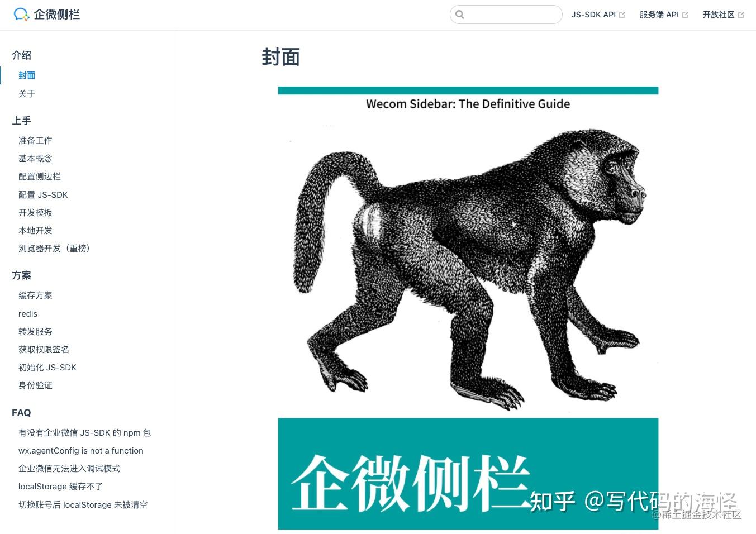Click the 企微侧栏 site title
Viewport: 756px width, 534px height.
57,15
